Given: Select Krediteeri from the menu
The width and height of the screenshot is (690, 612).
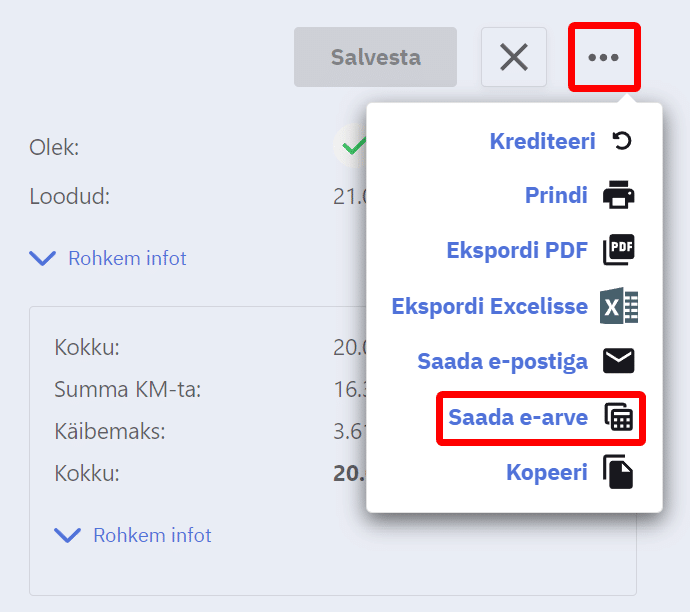Looking at the screenshot, I should click(x=542, y=141).
